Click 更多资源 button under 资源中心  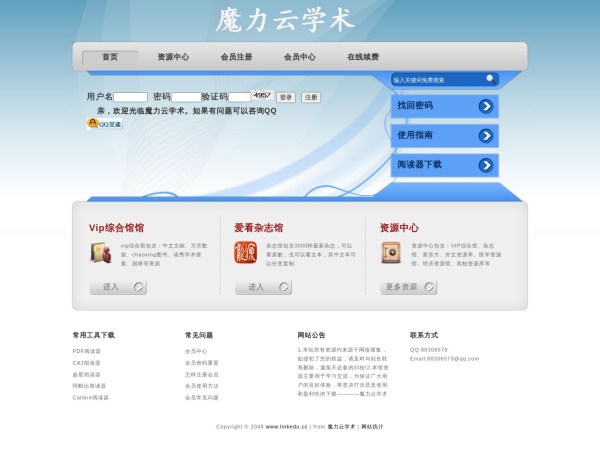(x=408, y=287)
